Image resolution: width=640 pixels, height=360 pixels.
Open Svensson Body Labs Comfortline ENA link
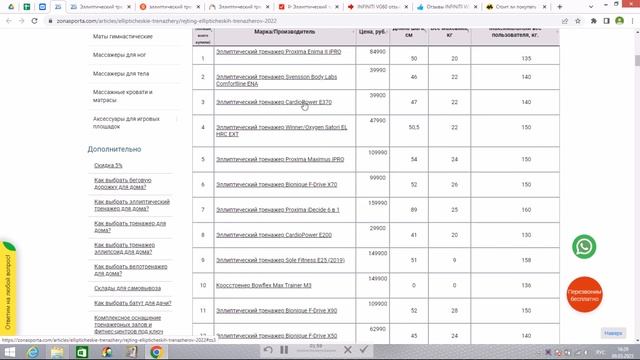tap(276, 80)
